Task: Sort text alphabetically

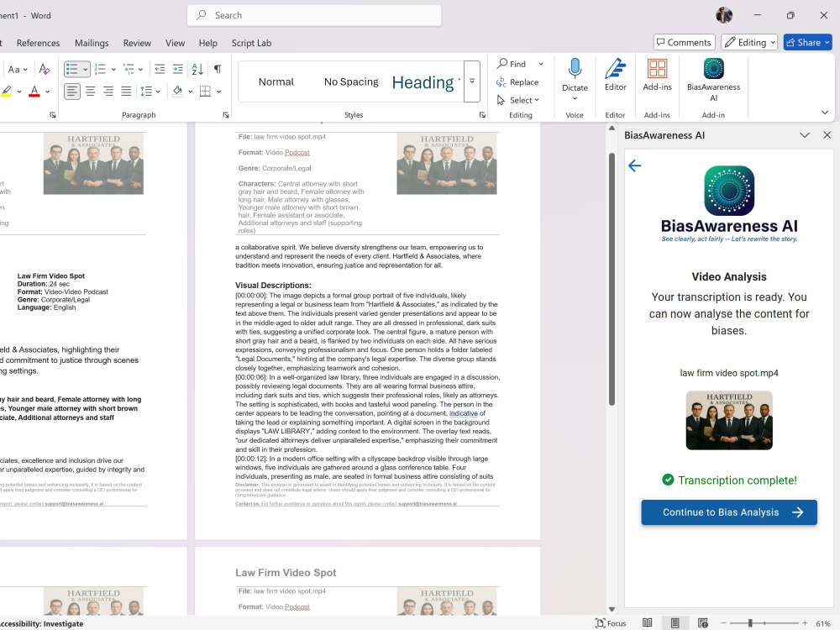Action: click(x=197, y=69)
